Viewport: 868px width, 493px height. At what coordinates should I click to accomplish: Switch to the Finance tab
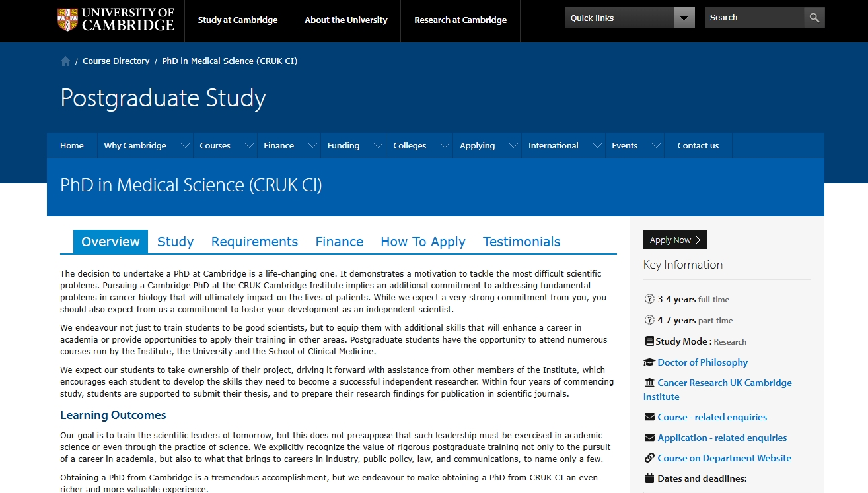(x=340, y=242)
